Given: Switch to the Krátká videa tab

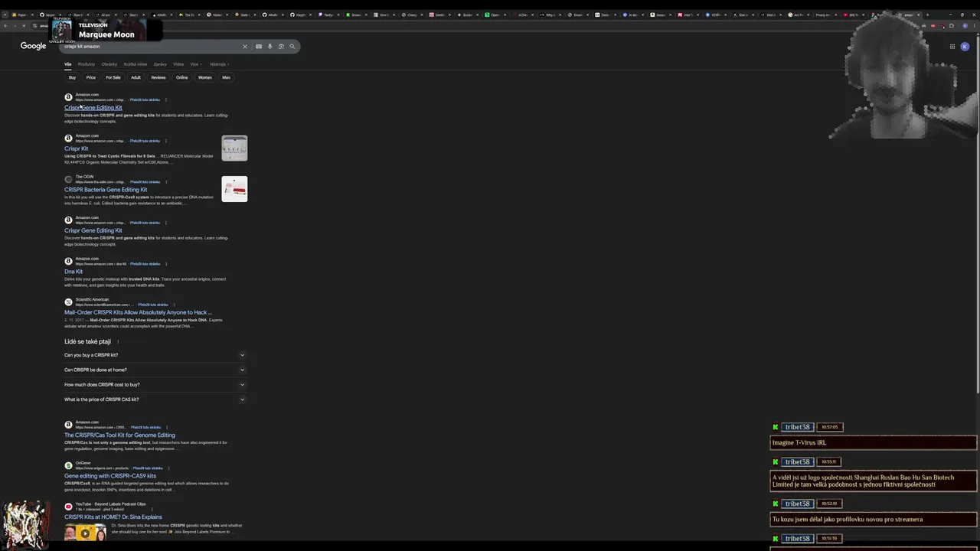Looking at the screenshot, I should pos(136,64).
